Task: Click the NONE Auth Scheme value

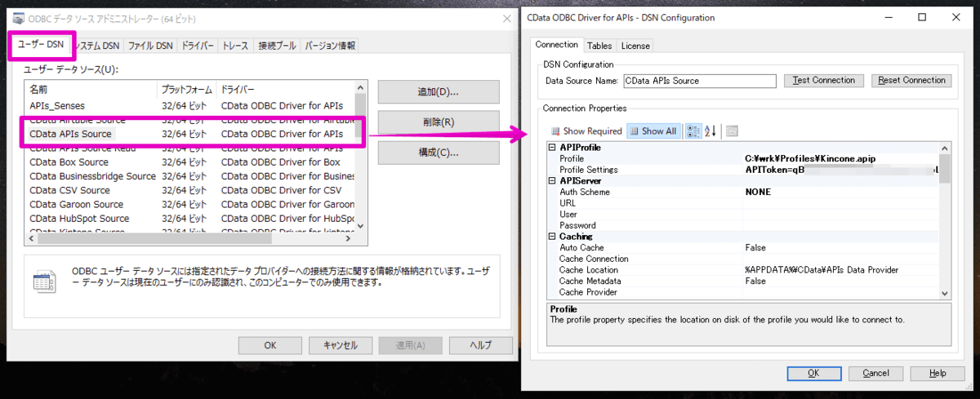Action: click(x=758, y=192)
